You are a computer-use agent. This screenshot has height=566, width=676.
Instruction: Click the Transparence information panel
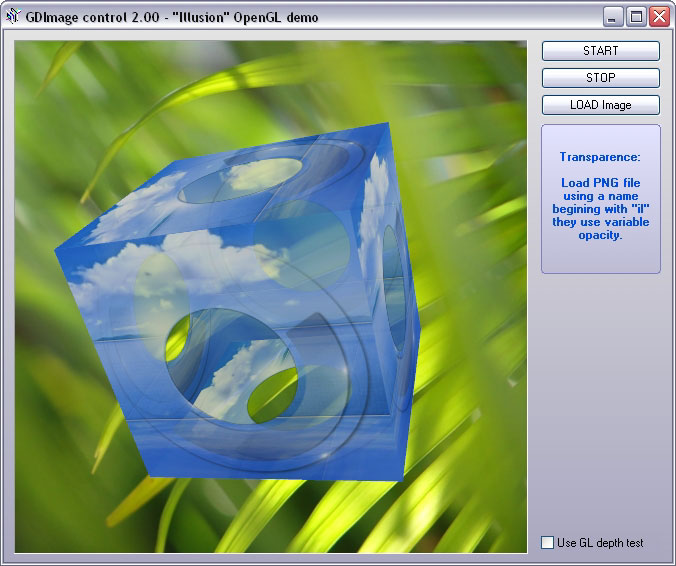(x=601, y=199)
